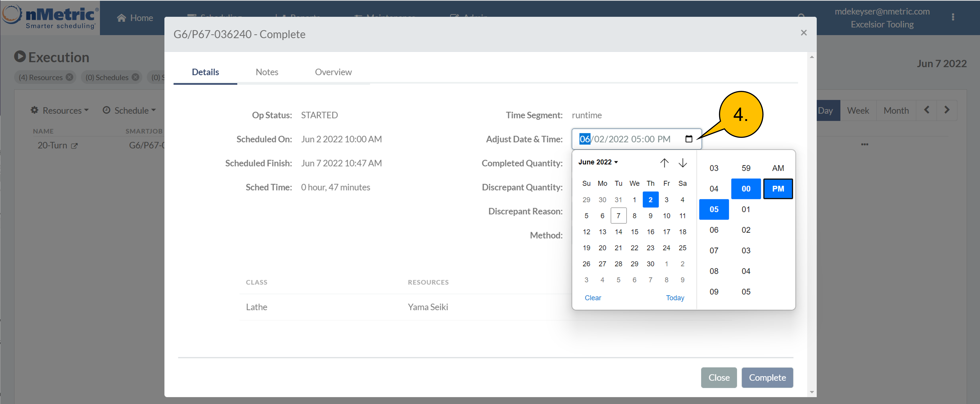
Task: Switch to the Notes tab
Action: (267, 72)
